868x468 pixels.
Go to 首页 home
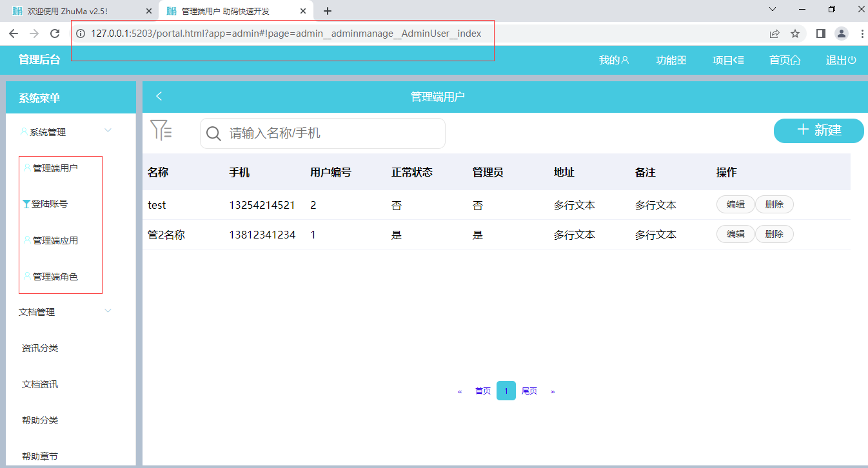click(x=785, y=60)
